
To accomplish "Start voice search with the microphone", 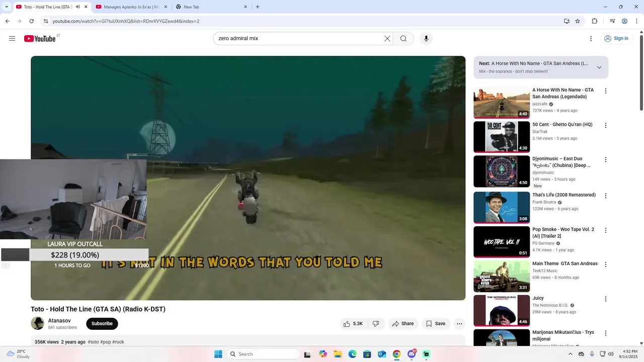I will tap(426, 38).
